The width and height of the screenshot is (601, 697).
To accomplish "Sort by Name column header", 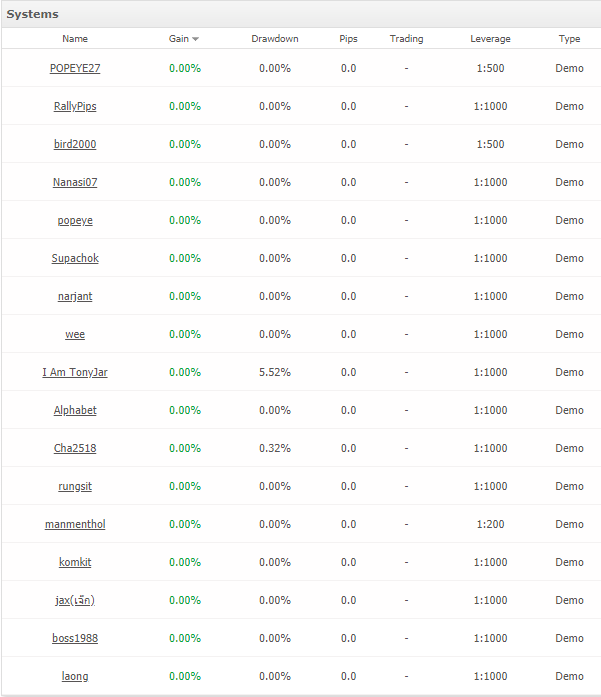I will [75, 39].
